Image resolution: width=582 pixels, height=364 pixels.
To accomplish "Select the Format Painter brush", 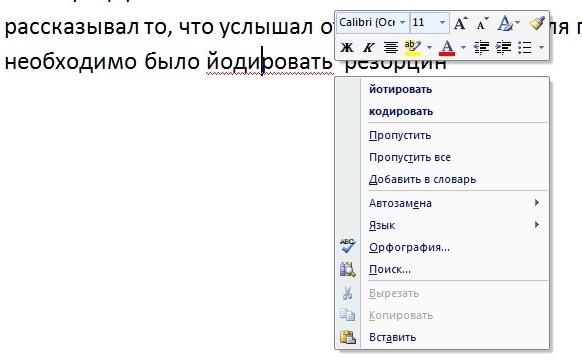I will pyautogui.click(x=537, y=23).
